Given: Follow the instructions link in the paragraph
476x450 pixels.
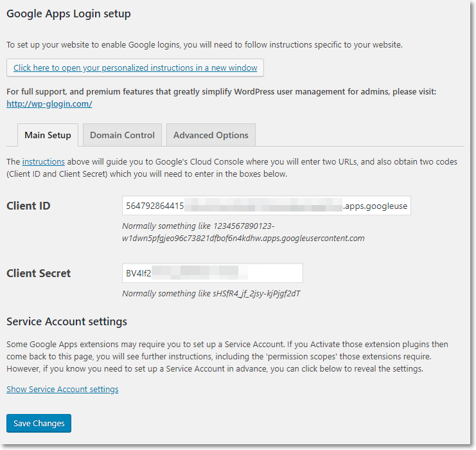Looking at the screenshot, I should (44, 161).
